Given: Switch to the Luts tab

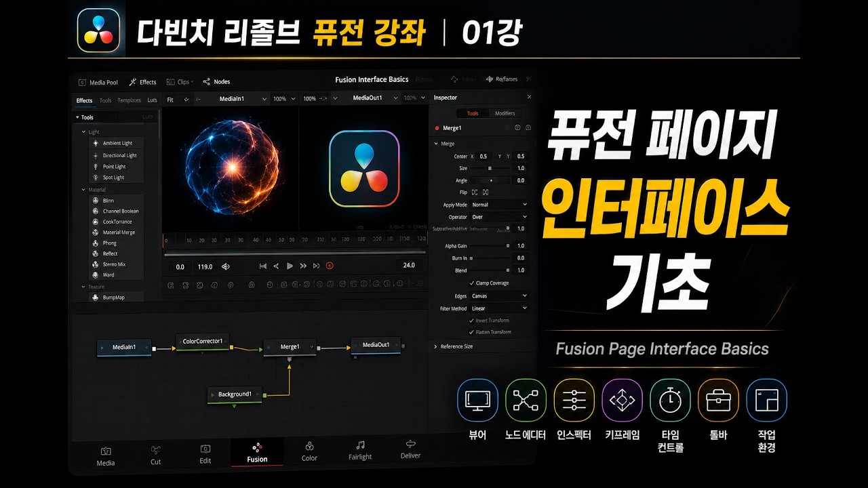Looking at the screenshot, I should [x=152, y=100].
